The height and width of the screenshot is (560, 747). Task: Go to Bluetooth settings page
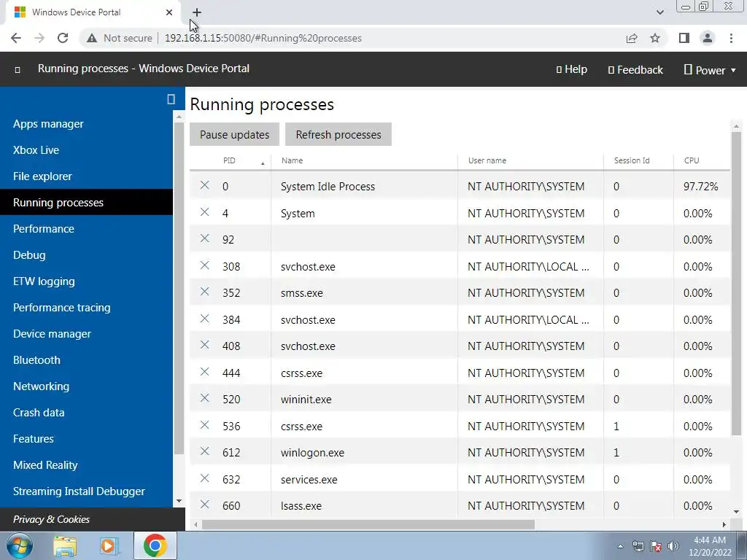(36, 360)
